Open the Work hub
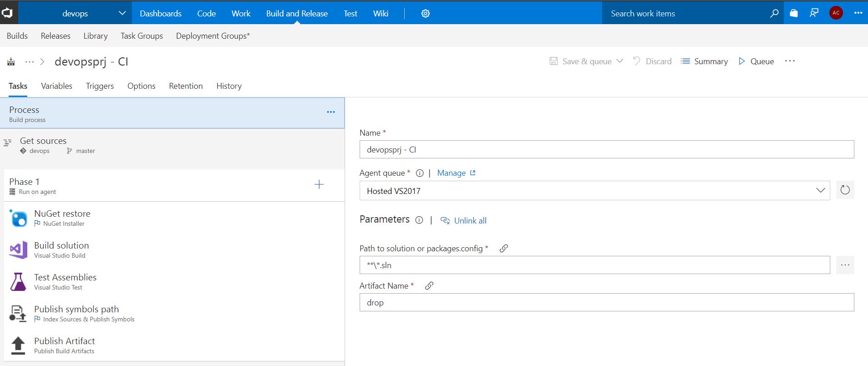This screenshot has height=366, width=868. pos(241,14)
